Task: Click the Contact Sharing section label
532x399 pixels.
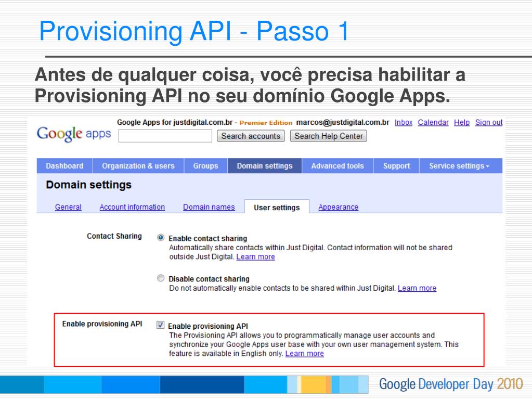Action: click(x=114, y=236)
